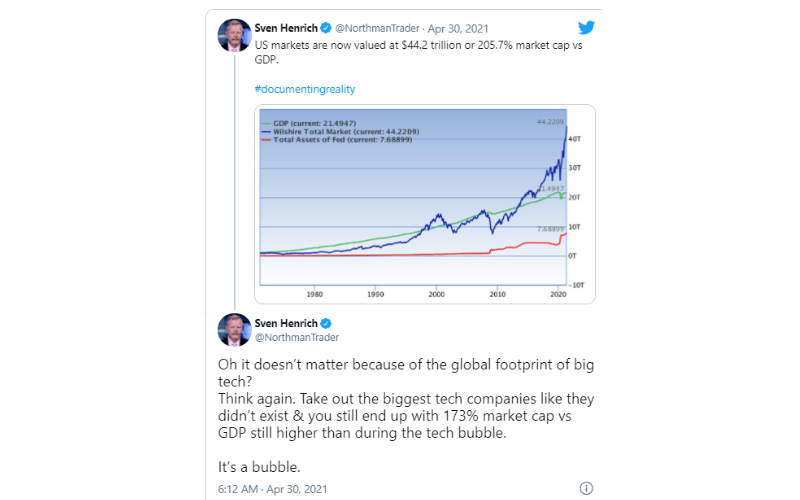Open Sven Henrich's lower profile avatar

click(234, 330)
